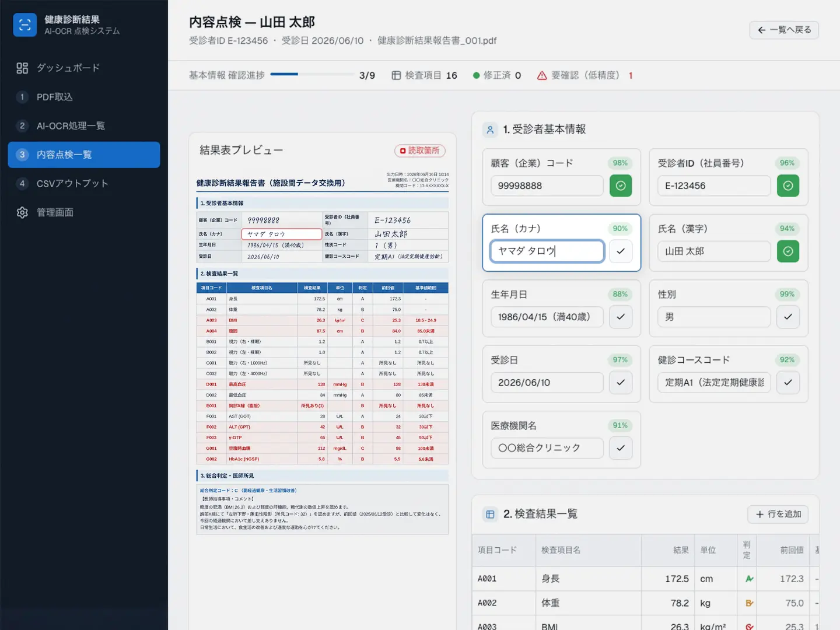
Task: Click the 健康診断結果報告書 document preview title
Action: 271,183
